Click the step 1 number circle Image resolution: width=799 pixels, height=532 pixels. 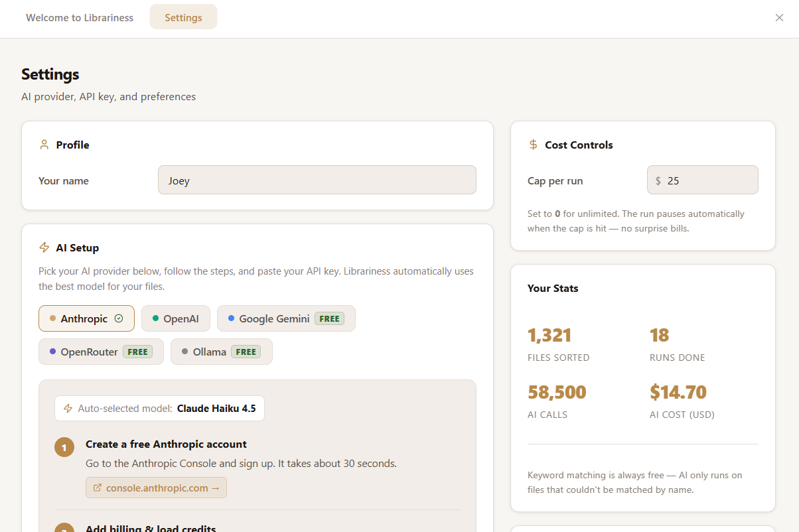tap(64, 448)
